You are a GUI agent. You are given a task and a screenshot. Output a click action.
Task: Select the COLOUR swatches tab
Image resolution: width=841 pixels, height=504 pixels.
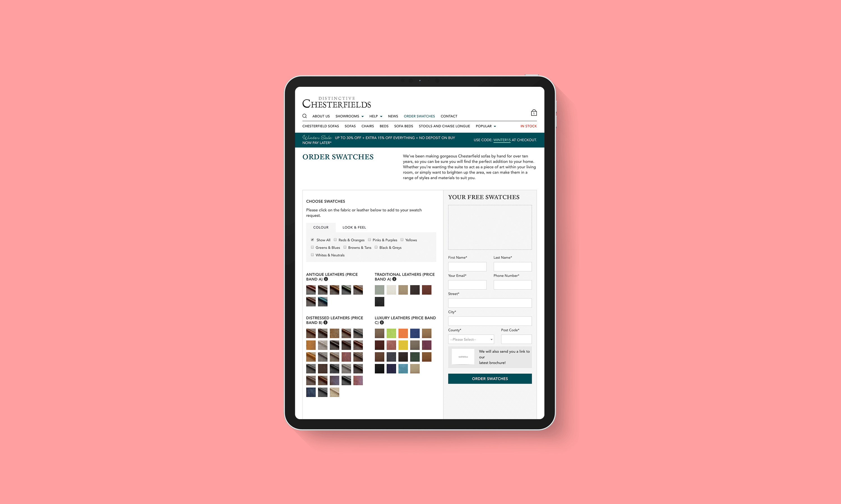pyautogui.click(x=321, y=227)
